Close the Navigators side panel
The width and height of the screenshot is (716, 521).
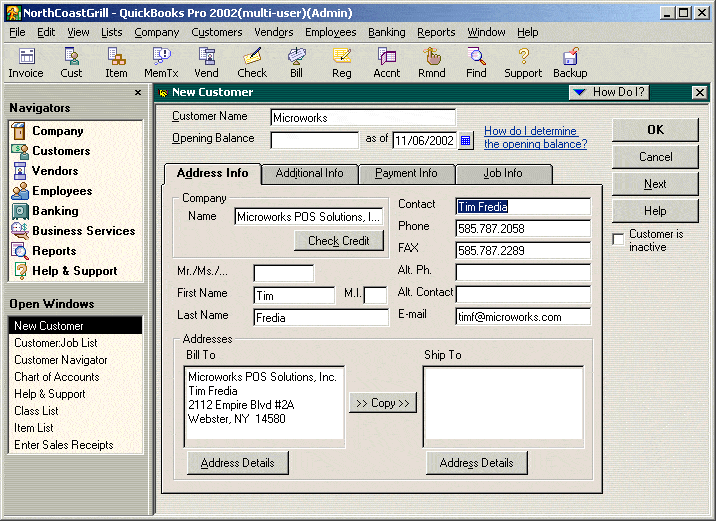(138, 93)
